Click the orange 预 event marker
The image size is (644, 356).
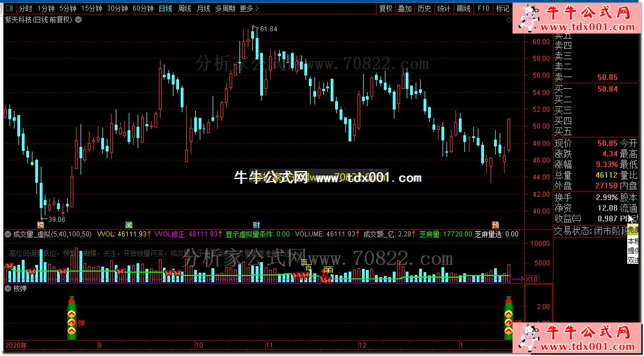(x=496, y=225)
